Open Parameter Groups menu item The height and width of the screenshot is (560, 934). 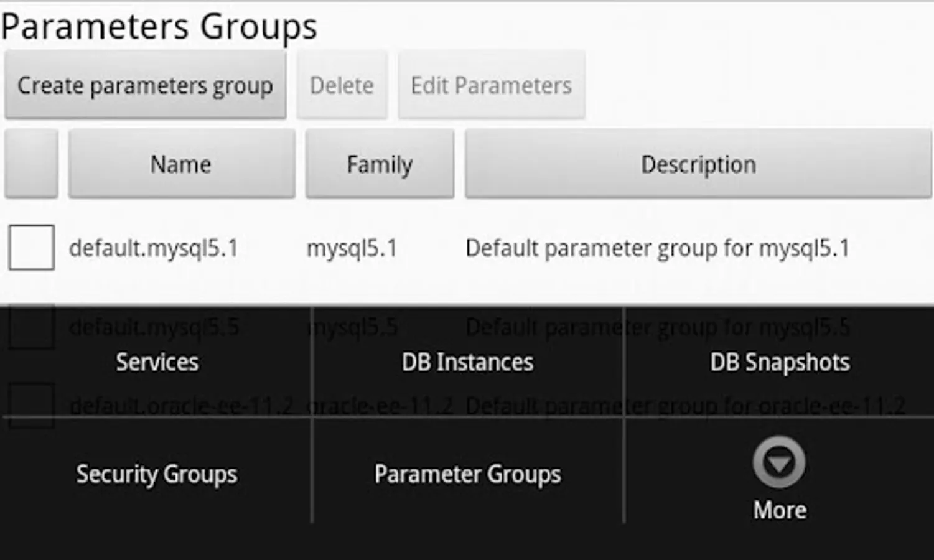point(467,474)
